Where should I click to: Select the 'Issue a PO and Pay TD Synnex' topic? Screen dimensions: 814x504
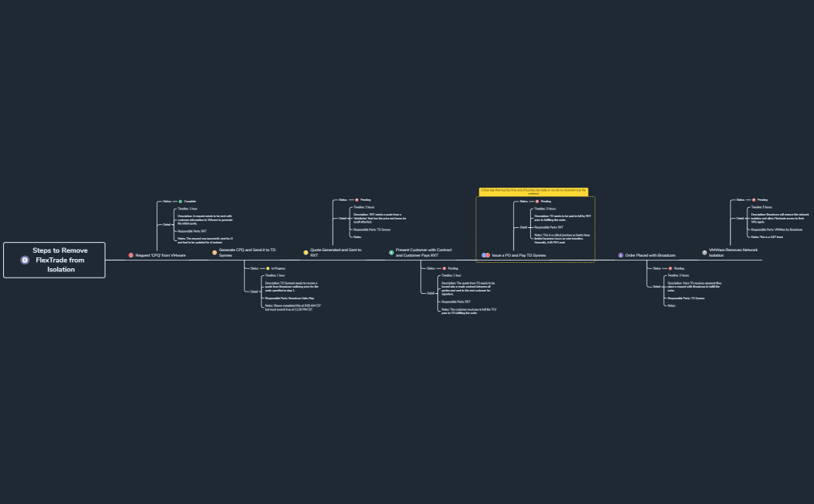[x=519, y=255]
